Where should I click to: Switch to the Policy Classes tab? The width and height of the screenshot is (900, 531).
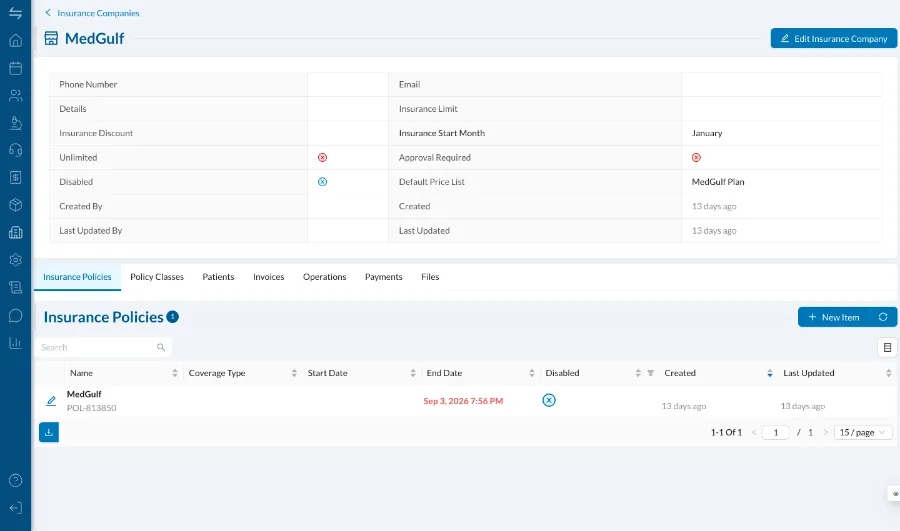tap(157, 277)
